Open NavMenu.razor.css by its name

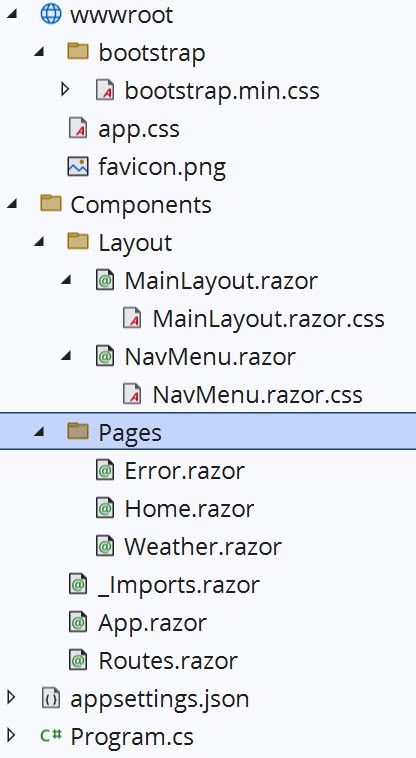coord(257,395)
